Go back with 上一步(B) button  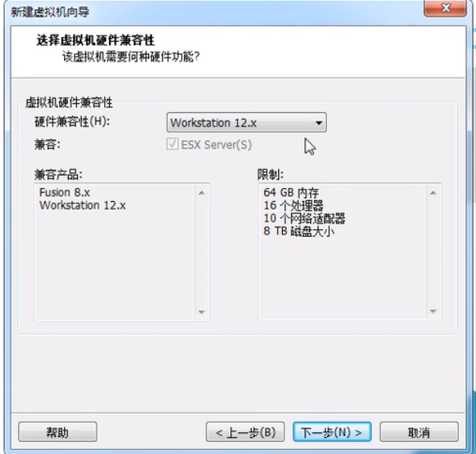pos(245,432)
